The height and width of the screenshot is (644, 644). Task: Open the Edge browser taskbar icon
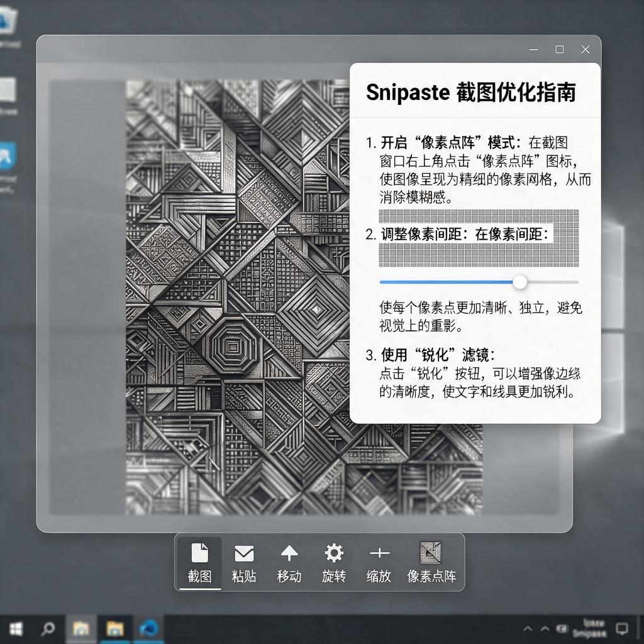[x=148, y=629]
